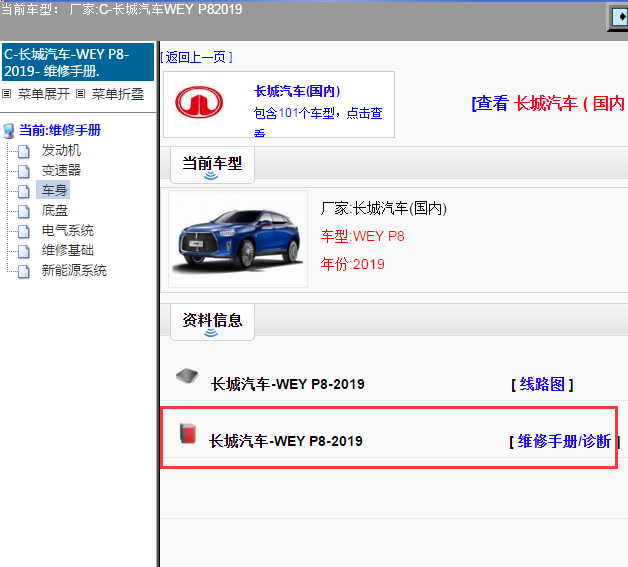Click the C-长城汽车-WEY P8-2019-维修手册 sidebar header
This screenshot has height=567, width=628.
[x=78, y=62]
